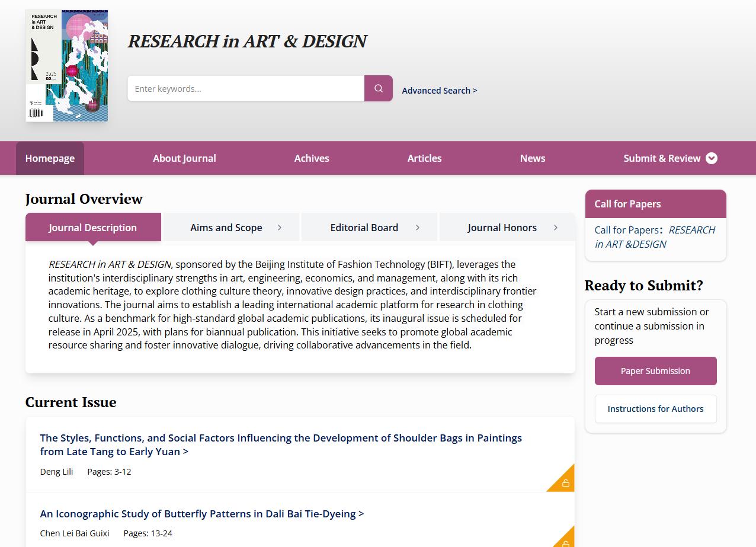Click the Enter keywords search field
756x547 pixels.
(x=246, y=88)
